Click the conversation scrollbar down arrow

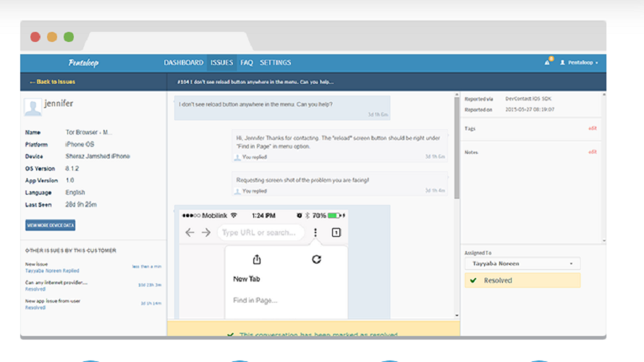point(457,316)
